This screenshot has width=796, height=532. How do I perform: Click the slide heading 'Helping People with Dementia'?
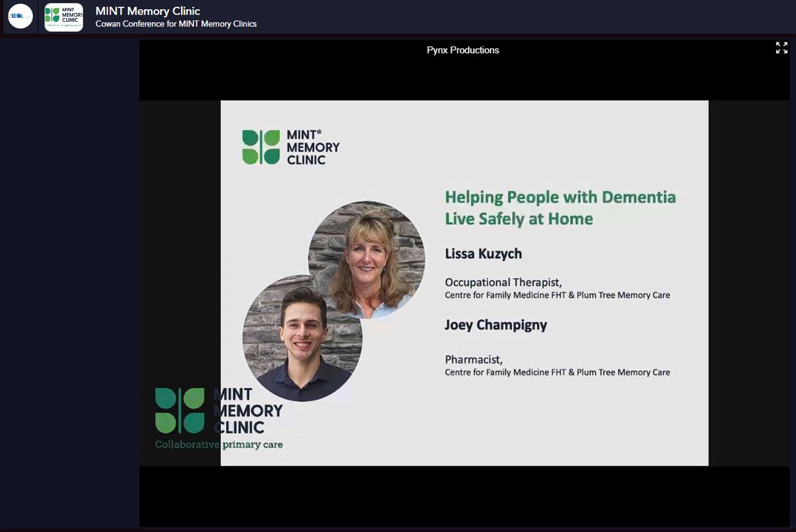pyautogui.click(x=561, y=197)
